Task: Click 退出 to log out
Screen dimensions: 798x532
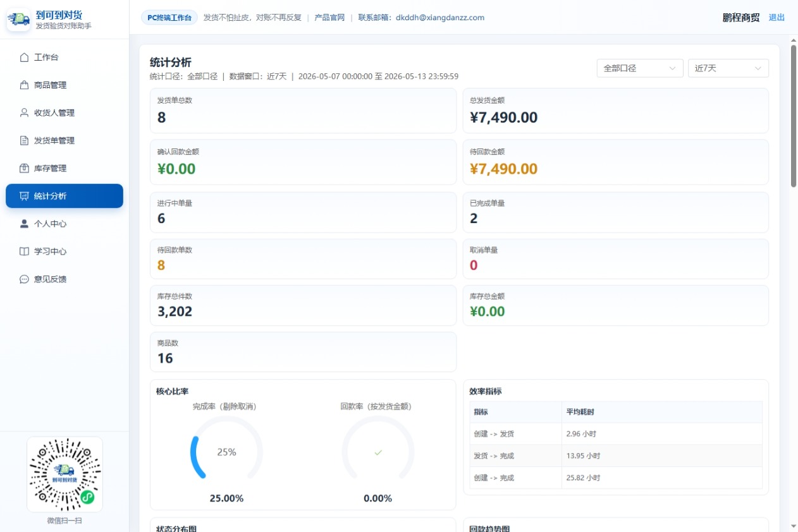Action: point(777,18)
